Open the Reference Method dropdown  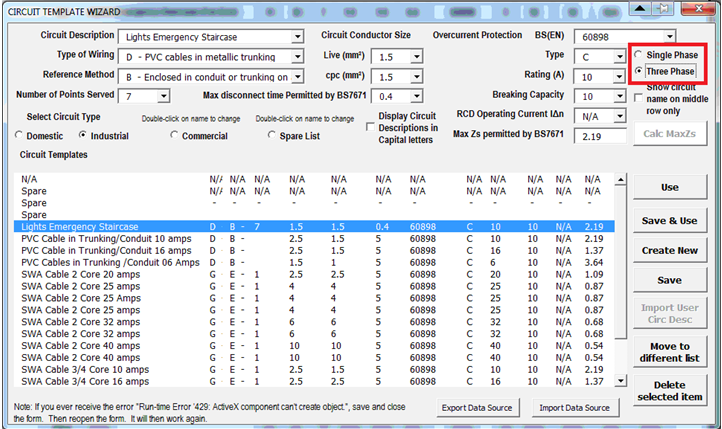pyautogui.click(x=297, y=77)
